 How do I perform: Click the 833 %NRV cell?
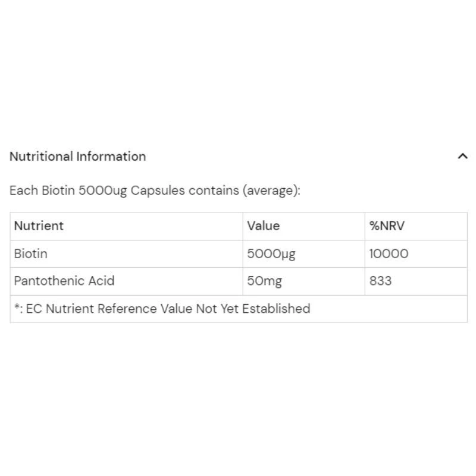pyautogui.click(x=380, y=281)
